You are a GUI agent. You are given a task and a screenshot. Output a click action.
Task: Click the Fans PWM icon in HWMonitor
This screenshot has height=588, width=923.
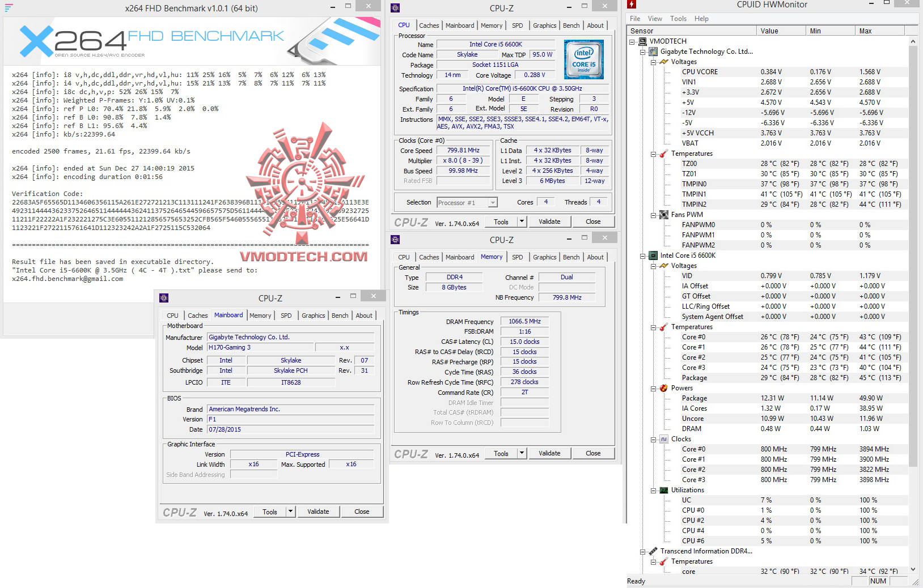(664, 215)
